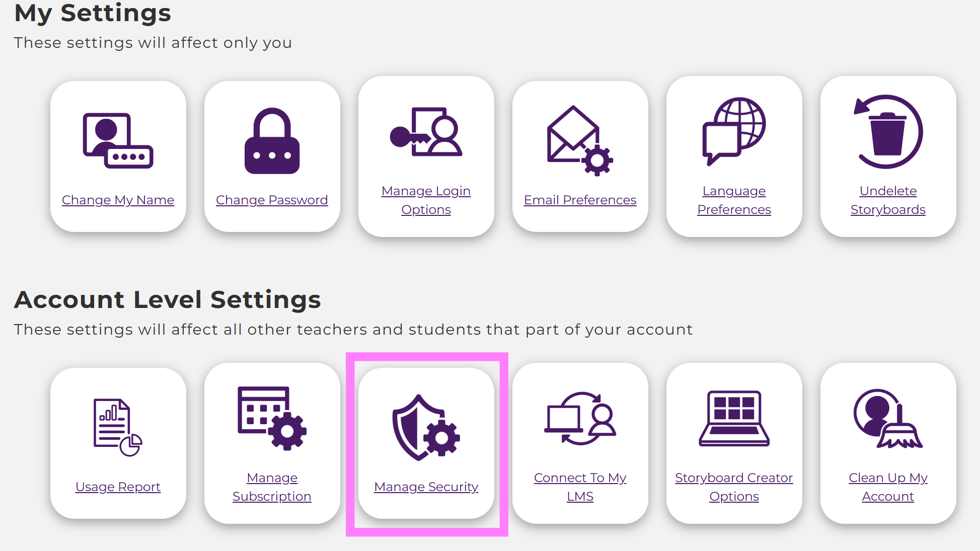Click the calendar with gear subscription icon
The image size is (980, 551).
point(272,418)
